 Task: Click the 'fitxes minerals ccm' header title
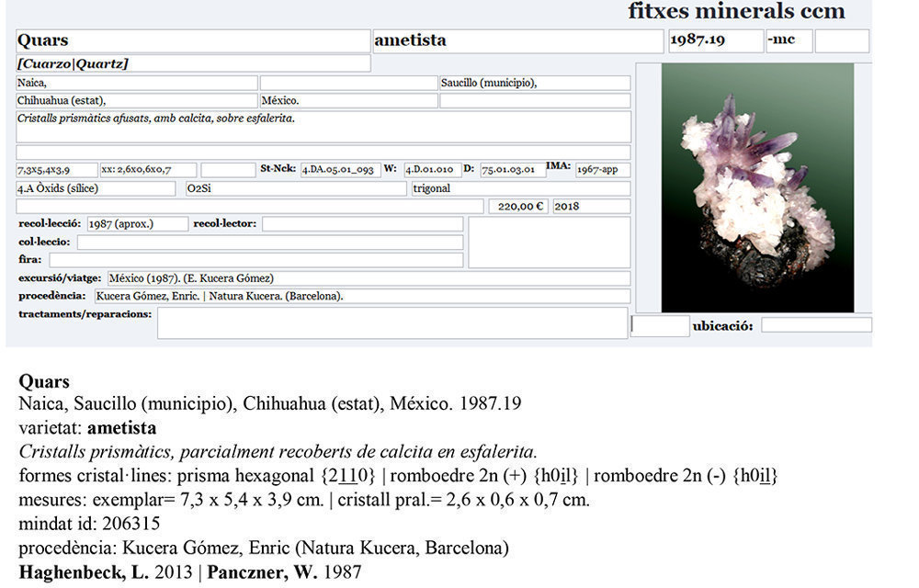[x=736, y=10]
